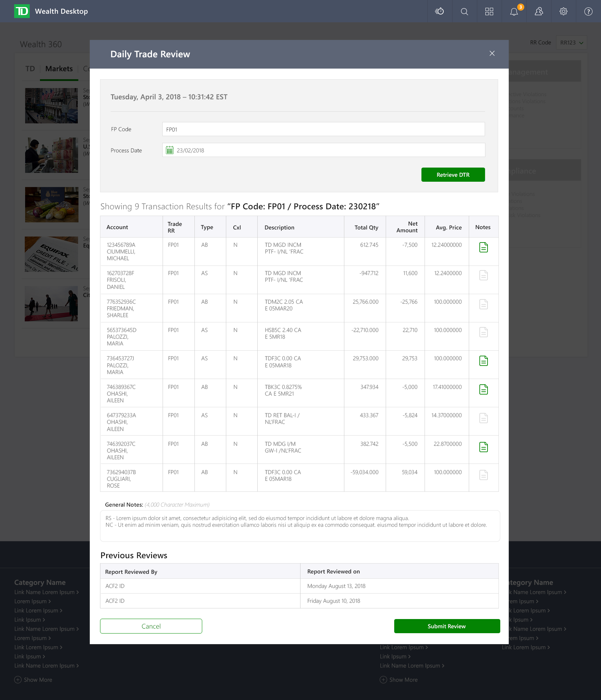Open the note icon for account 746392037C

tap(484, 447)
